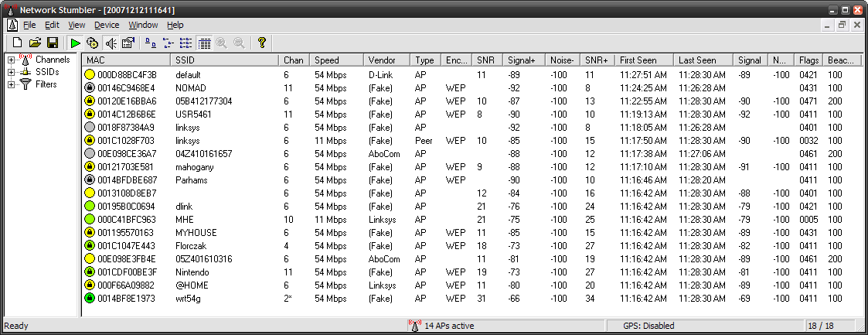Image resolution: width=868 pixels, height=335 pixels.
Task: Click lock icon for Florczak row
Action: 90,246
